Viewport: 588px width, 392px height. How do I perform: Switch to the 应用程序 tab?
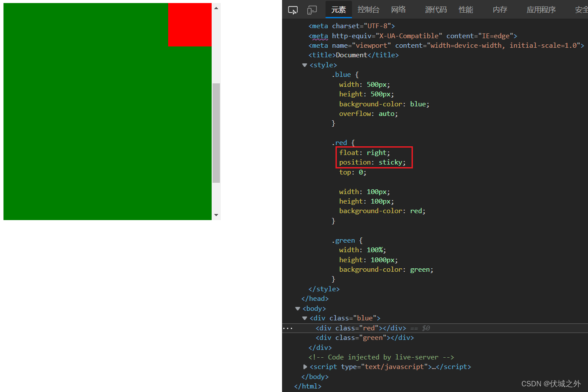tap(541, 10)
